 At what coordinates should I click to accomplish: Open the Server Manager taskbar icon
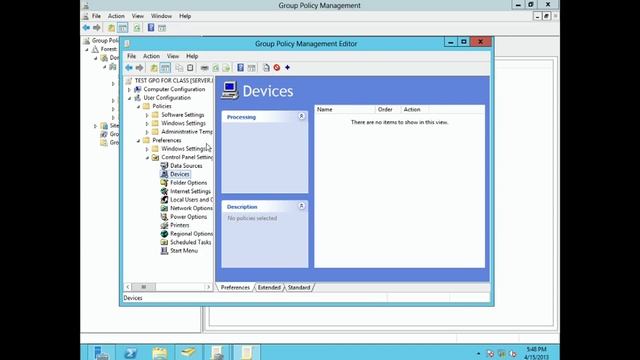[x=101, y=353]
